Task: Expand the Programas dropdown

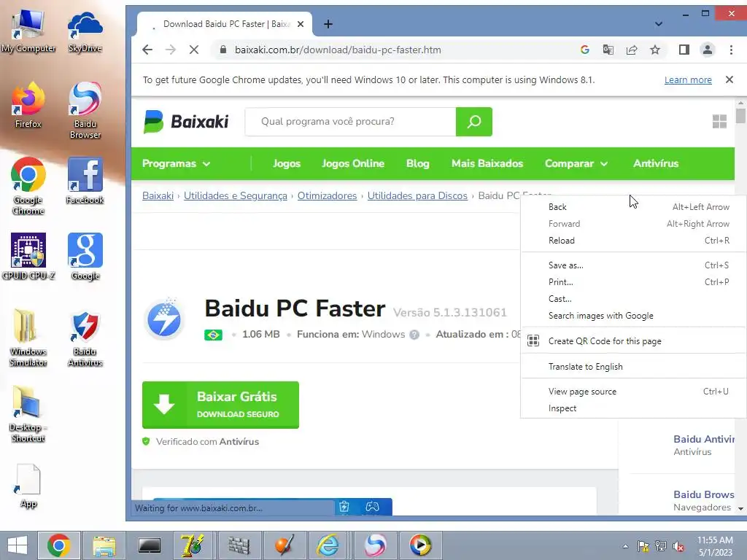Action: click(x=176, y=163)
